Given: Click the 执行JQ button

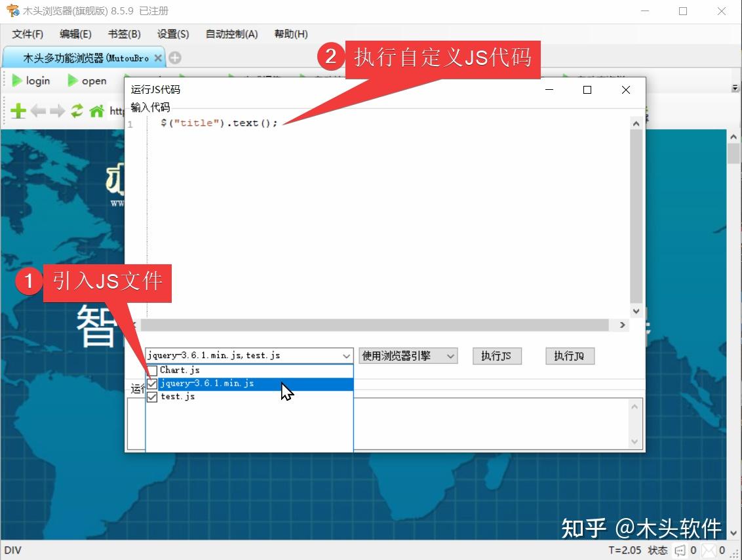Looking at the screenshot, I should click(x=570, y=356).
